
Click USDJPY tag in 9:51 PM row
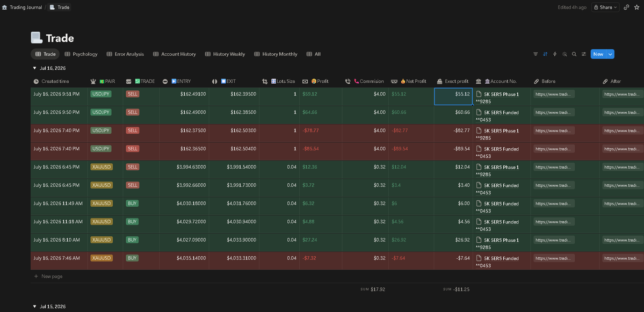click(x=101, y=94)
